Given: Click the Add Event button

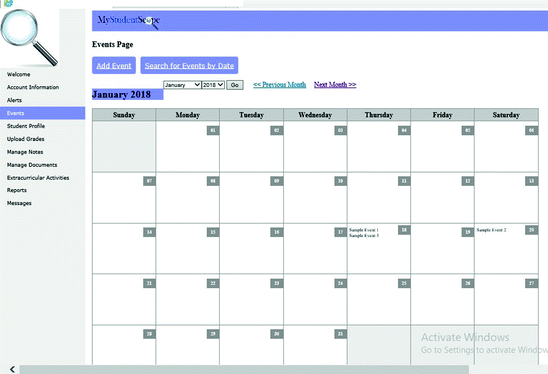Looking at the screenshot, I should pyautogui.click(x=114, y=65).
